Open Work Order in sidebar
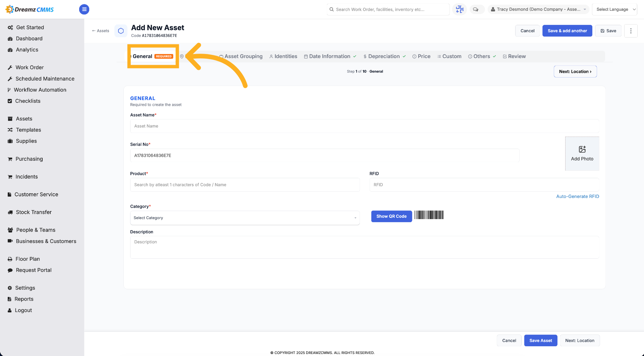 click(30, 67)
